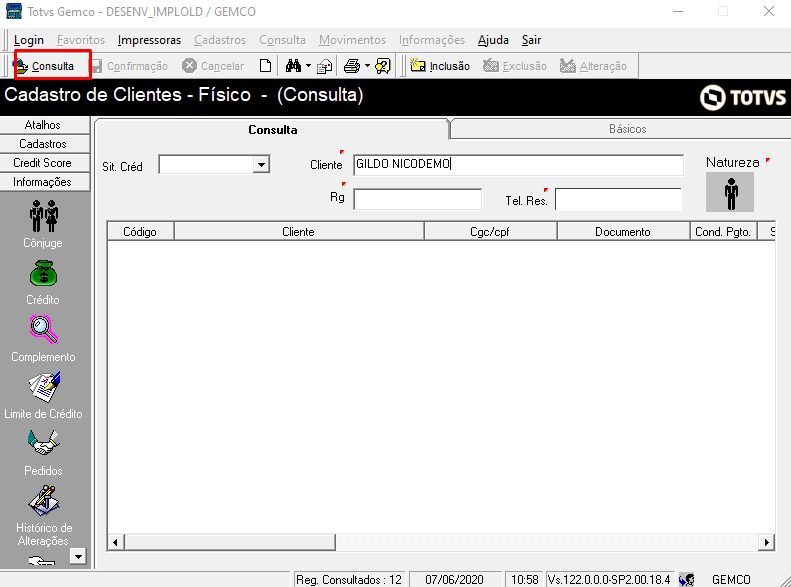Click the Documento column header
This screenshot has width=791, height=587.
[623, 231]
